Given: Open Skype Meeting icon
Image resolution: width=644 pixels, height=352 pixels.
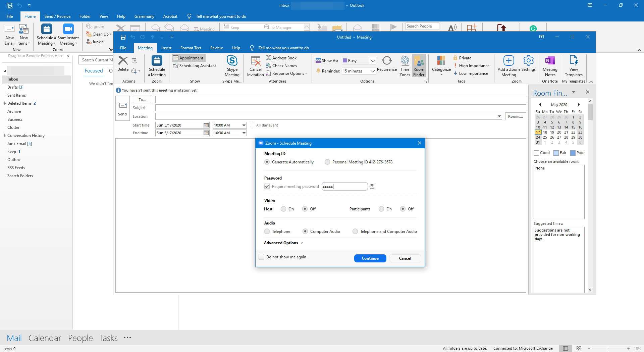Looking at the screenshot, I should point(232,66).
